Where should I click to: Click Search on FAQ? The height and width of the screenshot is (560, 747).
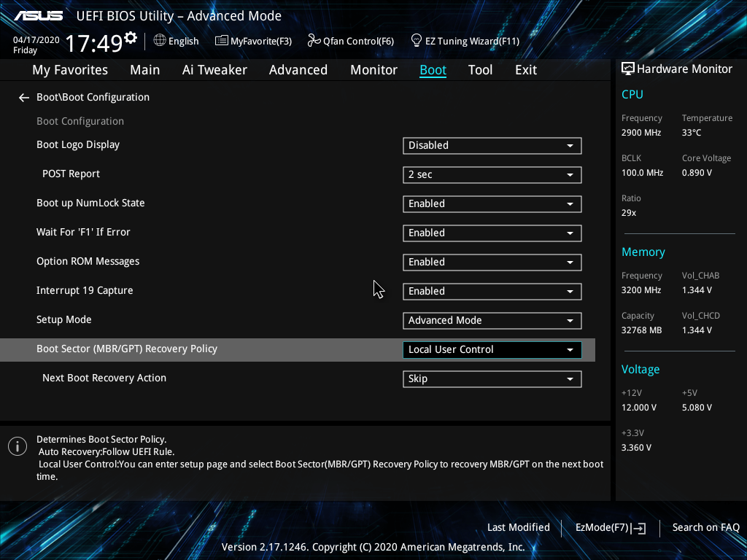706,528
